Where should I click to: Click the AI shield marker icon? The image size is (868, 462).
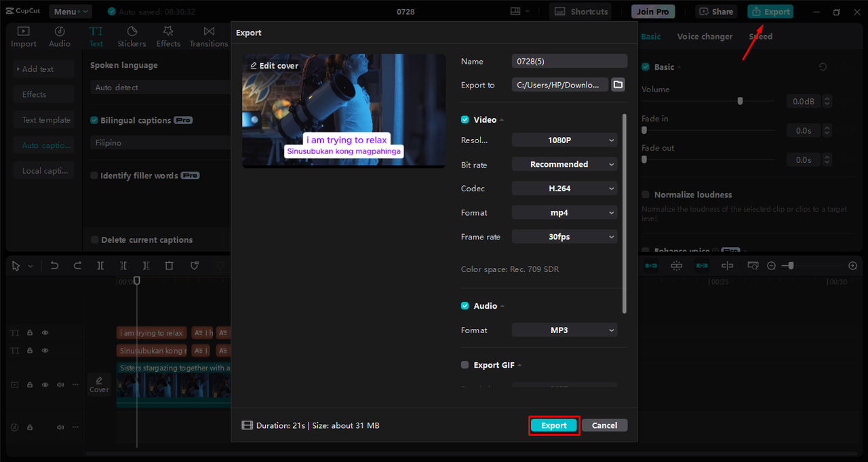click(195, 266)
